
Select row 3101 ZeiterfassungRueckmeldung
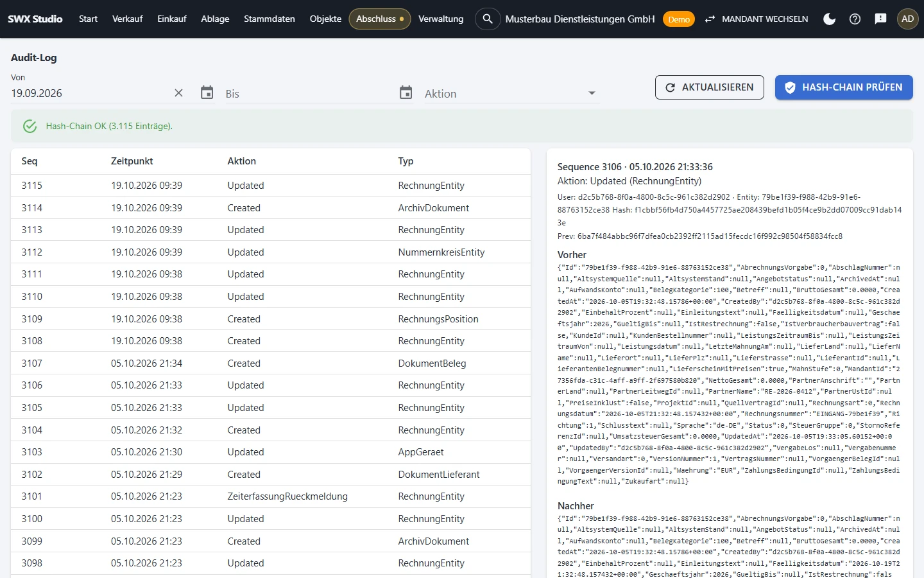(x=271, y=496)
